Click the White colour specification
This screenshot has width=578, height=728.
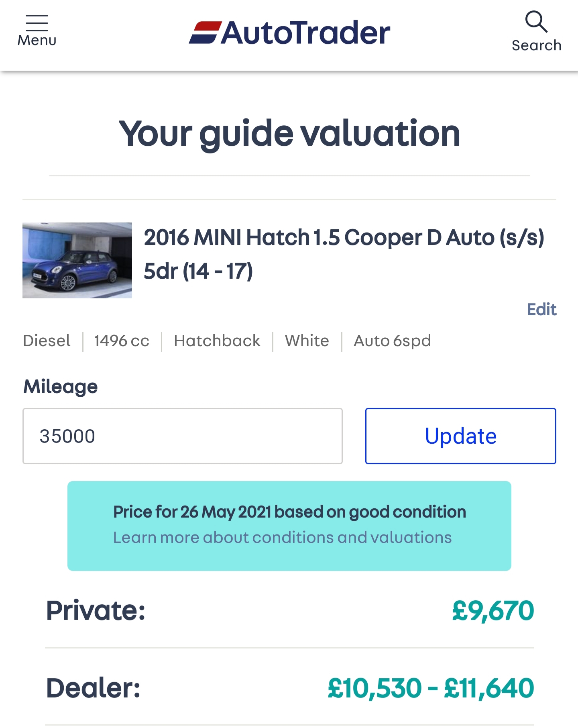click(307, 341)
